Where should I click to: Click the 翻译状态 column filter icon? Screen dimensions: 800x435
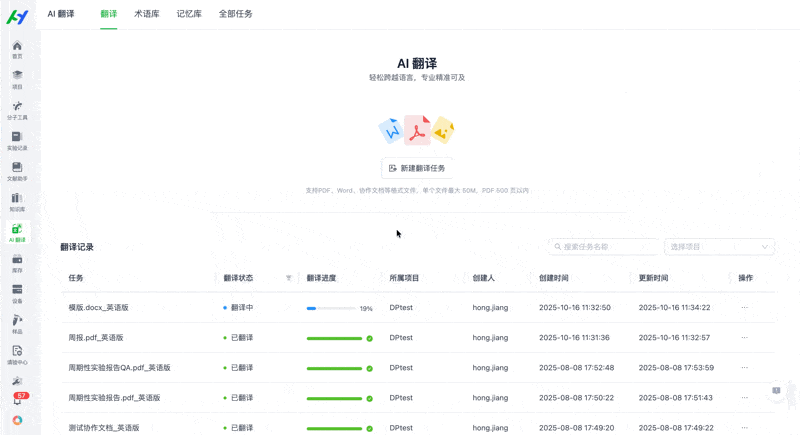289,278
